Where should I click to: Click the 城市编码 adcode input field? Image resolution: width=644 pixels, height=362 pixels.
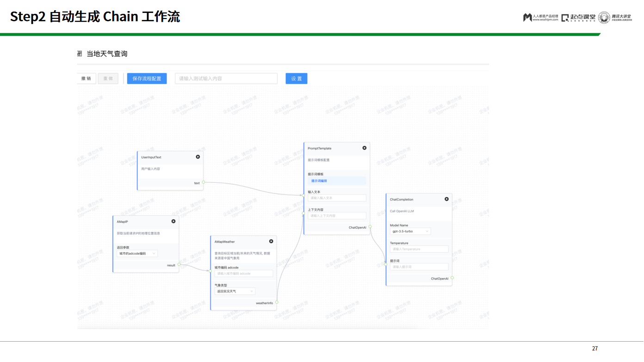(243, 273)
